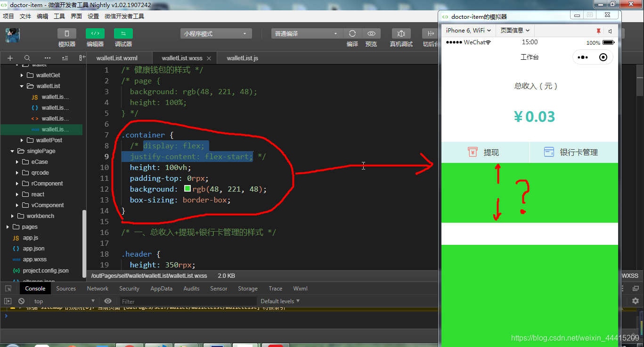Open the 设置 menu
Viewport: 644px width, 347px height.
93,16
